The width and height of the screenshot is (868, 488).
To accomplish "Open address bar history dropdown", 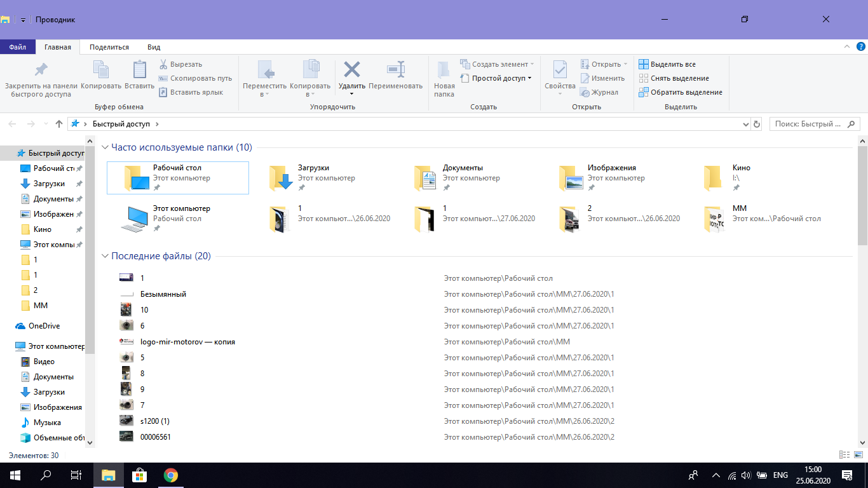I will coord(745,124).
